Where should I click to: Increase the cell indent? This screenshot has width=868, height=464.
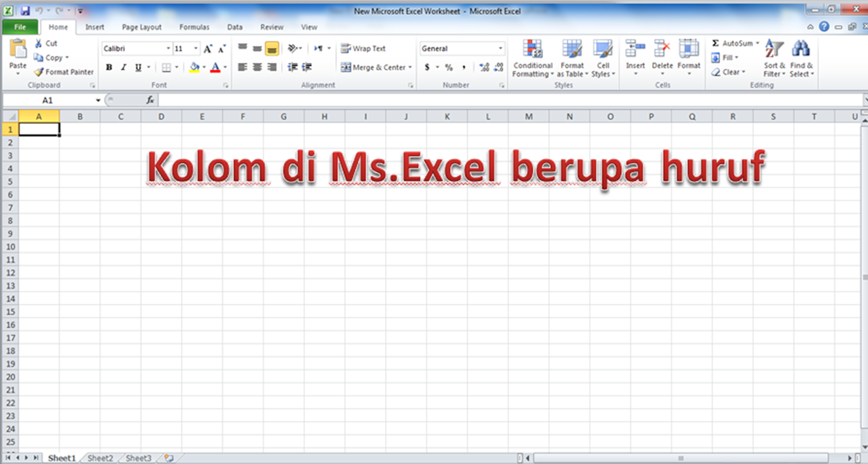[x=307, y=67]
